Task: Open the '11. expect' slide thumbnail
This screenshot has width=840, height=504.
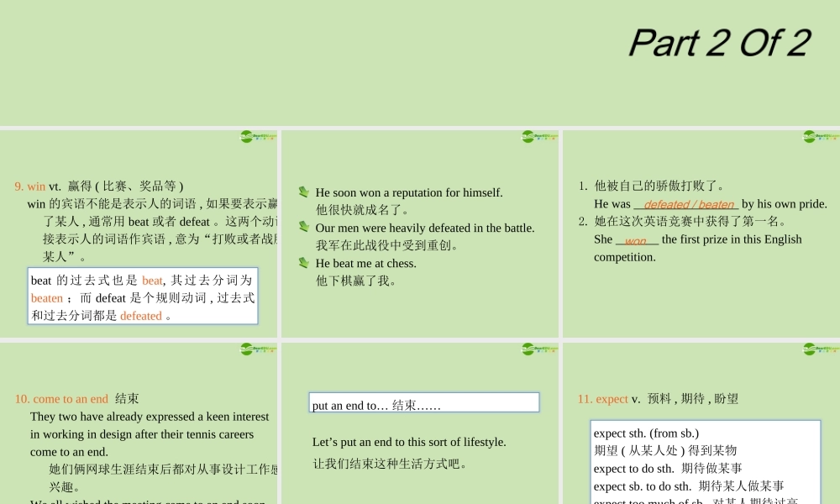Action: (701, 423)
